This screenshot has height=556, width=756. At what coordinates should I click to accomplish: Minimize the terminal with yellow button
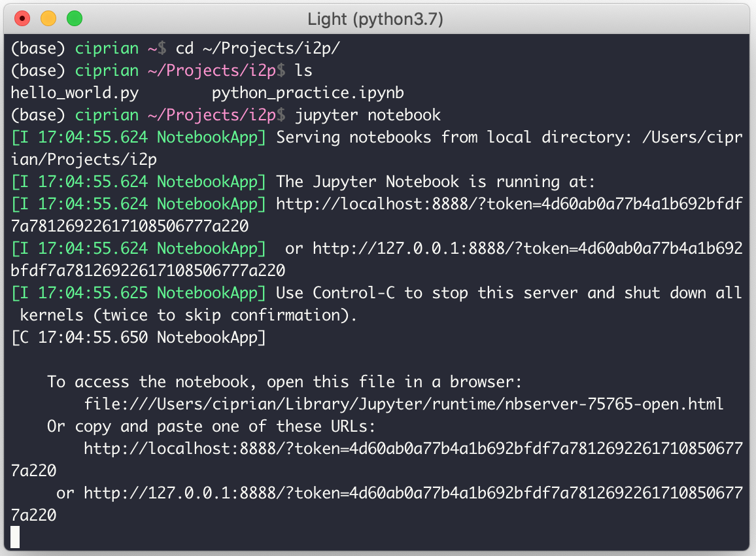coord(48,19)
